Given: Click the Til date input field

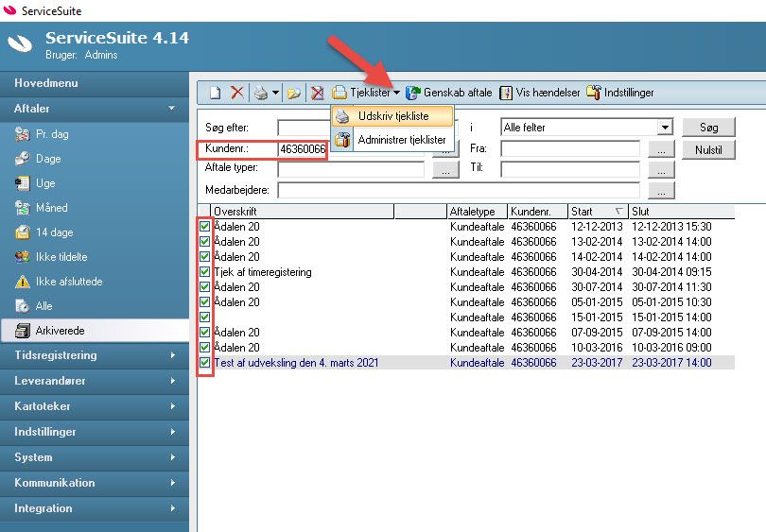Looking at the screenshot, I should coord(570,170).
